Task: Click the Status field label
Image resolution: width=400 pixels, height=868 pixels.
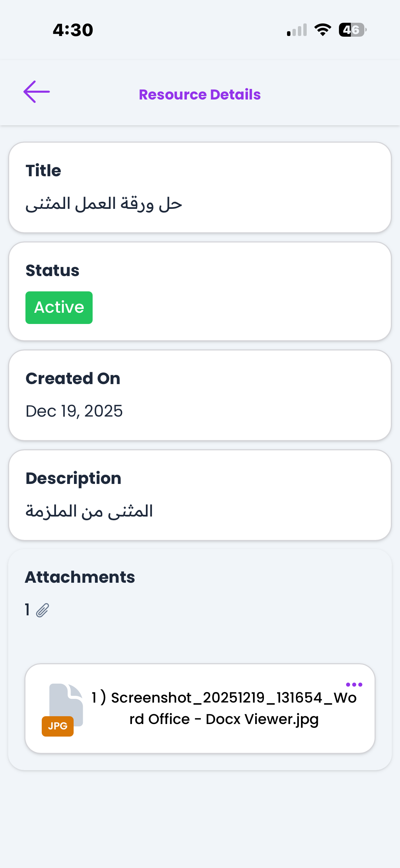Action: pyautogui.click(x=53, y=271)
